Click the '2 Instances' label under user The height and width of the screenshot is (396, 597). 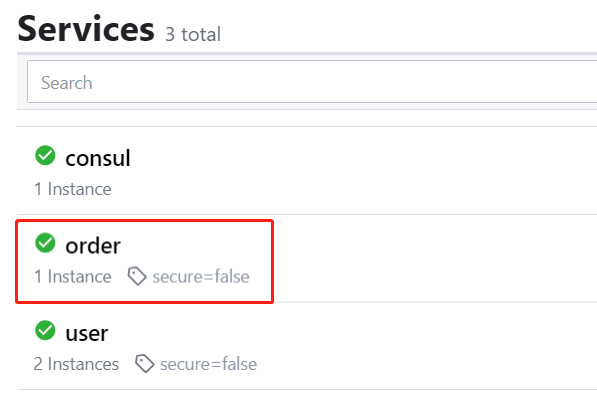click(x=76, y=364)
